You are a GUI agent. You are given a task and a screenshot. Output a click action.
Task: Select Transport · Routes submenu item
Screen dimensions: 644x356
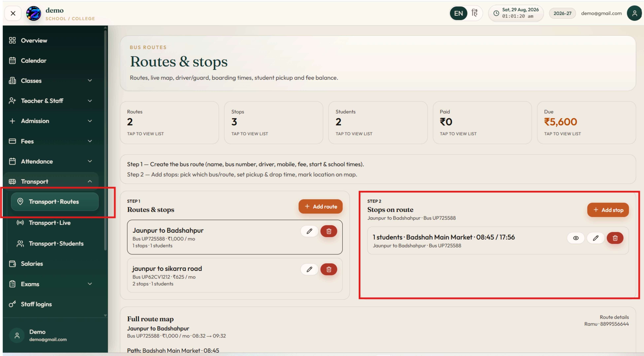point(55,202)
